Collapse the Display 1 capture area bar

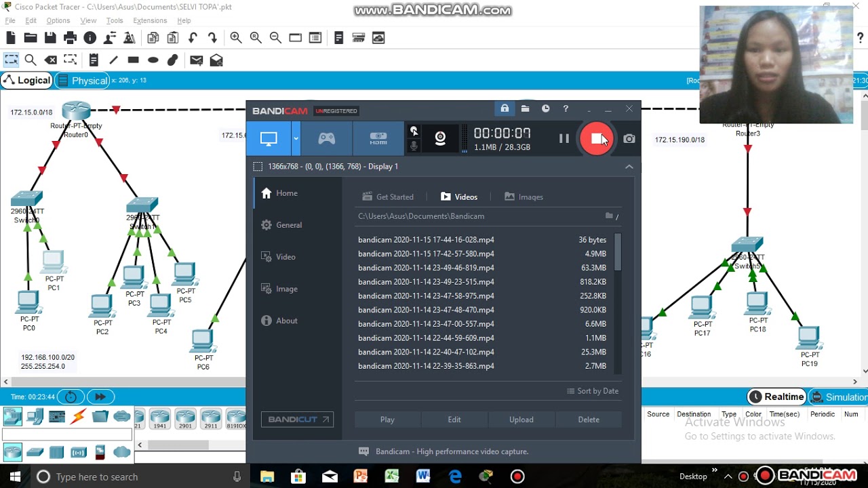(629, 167)
